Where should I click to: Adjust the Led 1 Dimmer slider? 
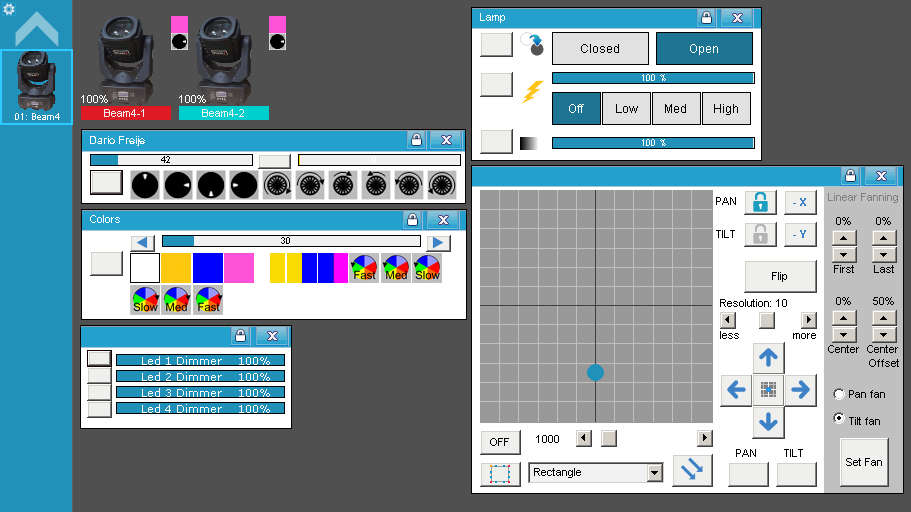click(200, 360)
